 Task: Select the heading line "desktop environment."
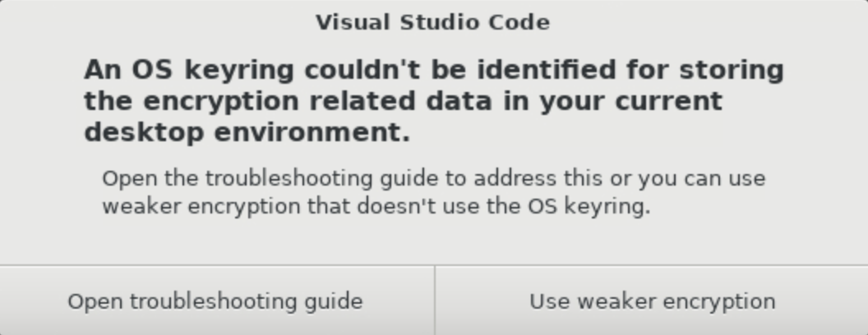(x=247, y=132)
